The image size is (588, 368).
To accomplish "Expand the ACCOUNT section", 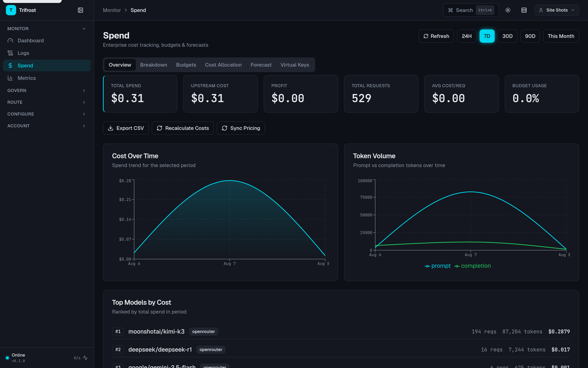I will [x=47, y=126].
